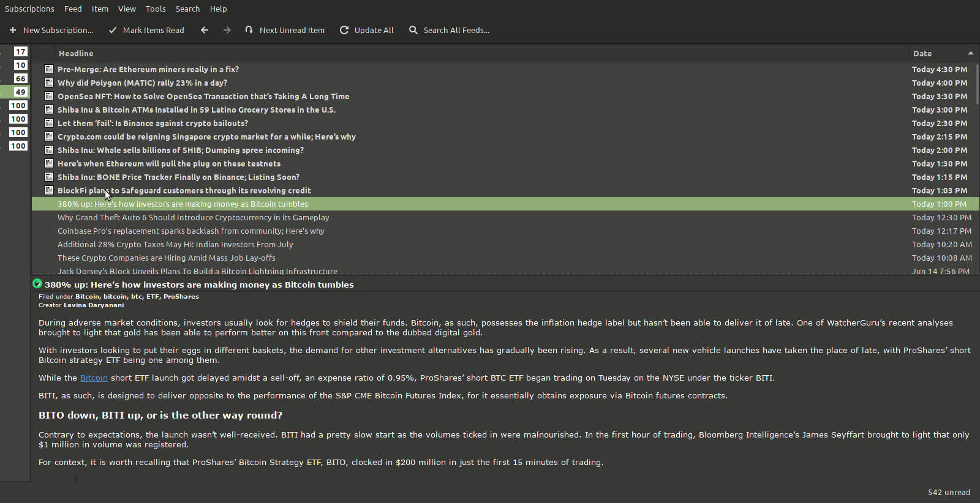Image resolution: width=980 pixels, height=503 pixels.
Task: Open the Tools menu
Action: (156, 9)
